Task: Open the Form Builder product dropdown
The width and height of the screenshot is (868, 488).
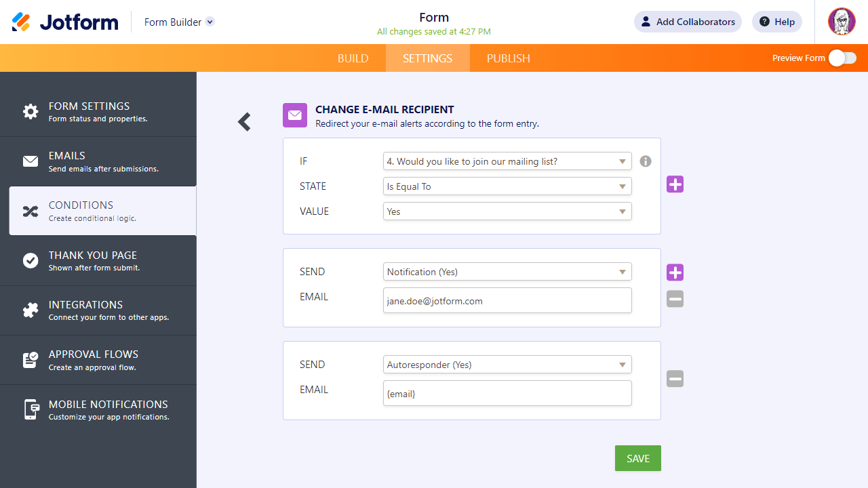Action: [x=179, y=22]
